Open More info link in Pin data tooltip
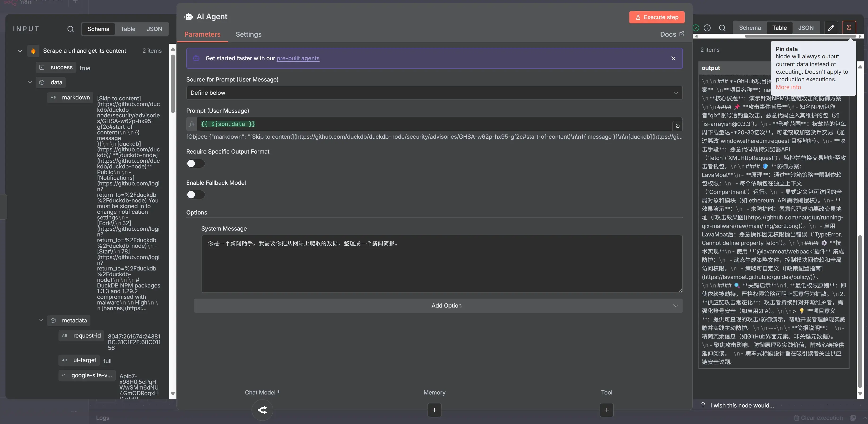The width and height of the screenshot is (868, 424). (x=788, y=87)
